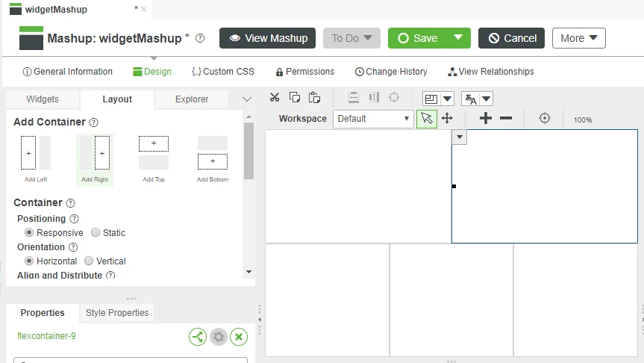Click help icon next to Add Container
Image resolution: width=644 pixels, height=363 pixels.
tap(93, 122)
